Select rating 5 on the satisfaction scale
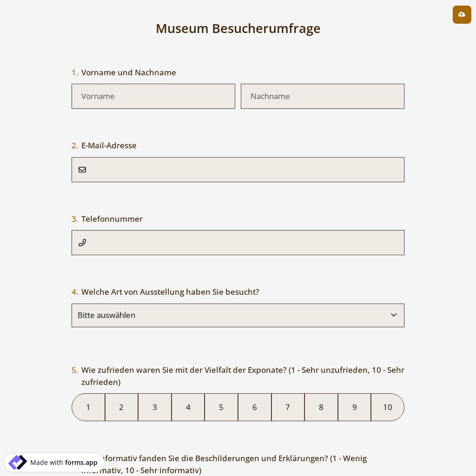This screenshot has width=476, height=476. pyautogui.click(x=221, y=407)
